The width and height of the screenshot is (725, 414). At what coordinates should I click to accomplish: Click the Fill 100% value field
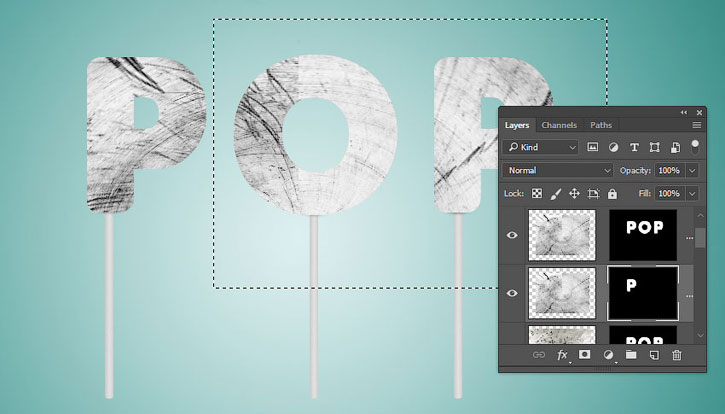[669, 193]
